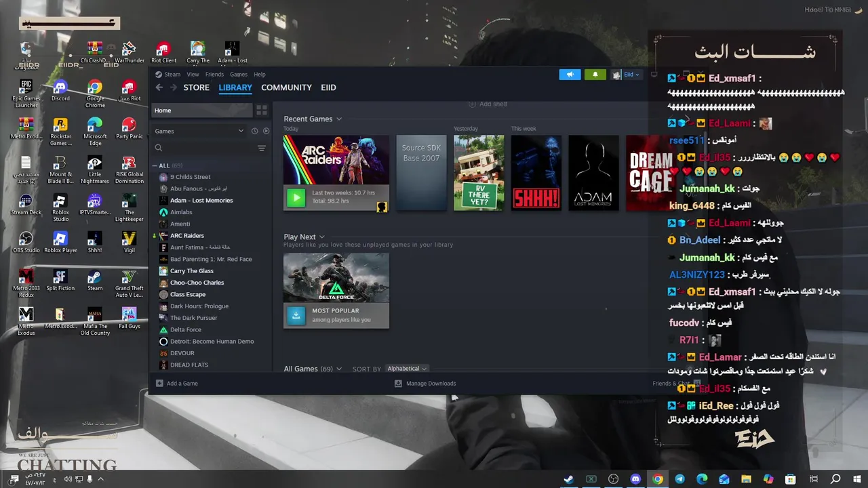Select the OBS Studio desktop icon
Screen dimensions: 868x488
pyautogui.click(x=26, y=242)
